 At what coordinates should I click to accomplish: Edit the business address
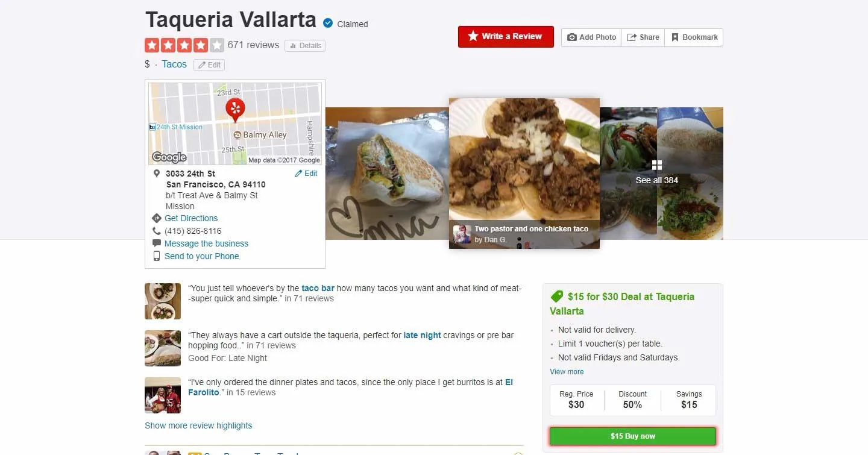click(x=306, y=174)
